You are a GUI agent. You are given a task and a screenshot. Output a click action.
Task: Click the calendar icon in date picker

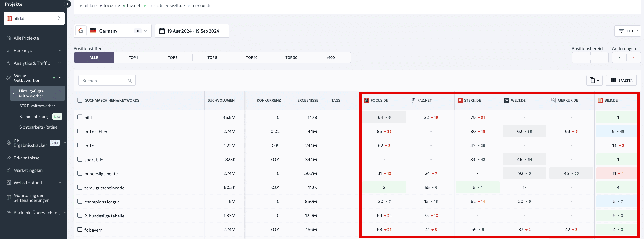pyautogui.click(x=162, y=31)
